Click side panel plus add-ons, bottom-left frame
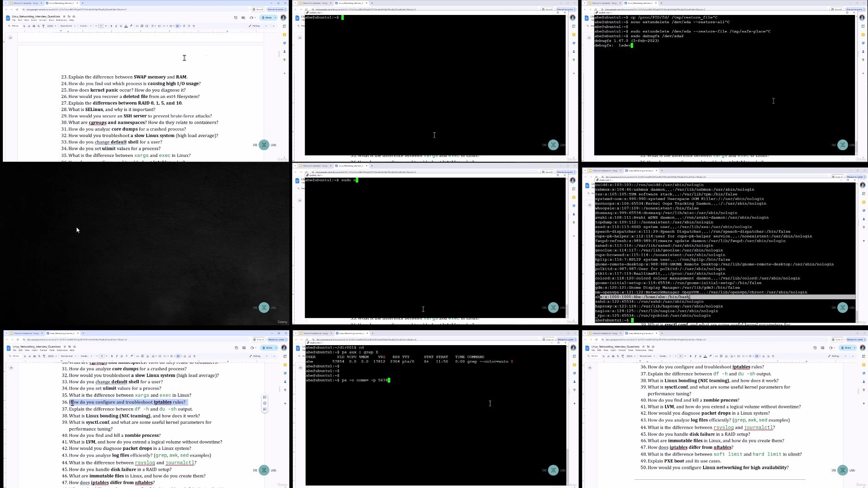 coord(285,404)
